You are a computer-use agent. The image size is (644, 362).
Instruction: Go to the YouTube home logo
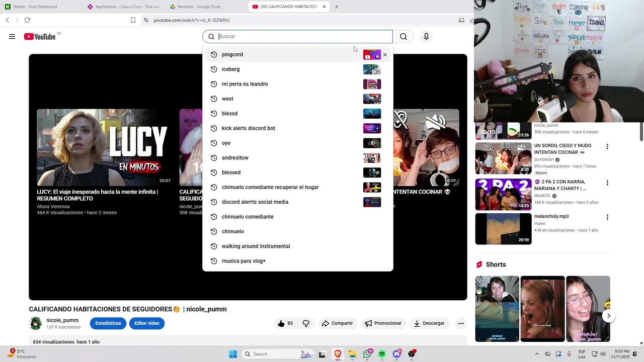click(x=39, y=37)
